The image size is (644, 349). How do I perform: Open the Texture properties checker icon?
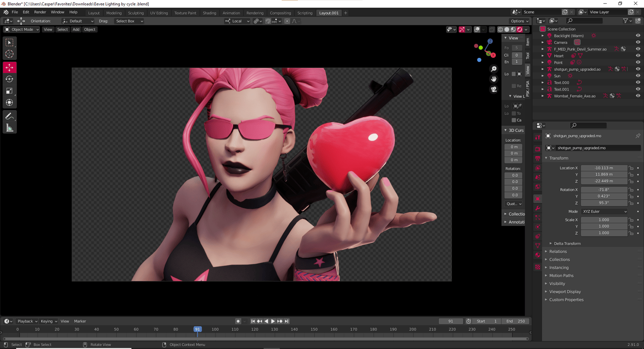pyautogui.click(x=538, y=267)
